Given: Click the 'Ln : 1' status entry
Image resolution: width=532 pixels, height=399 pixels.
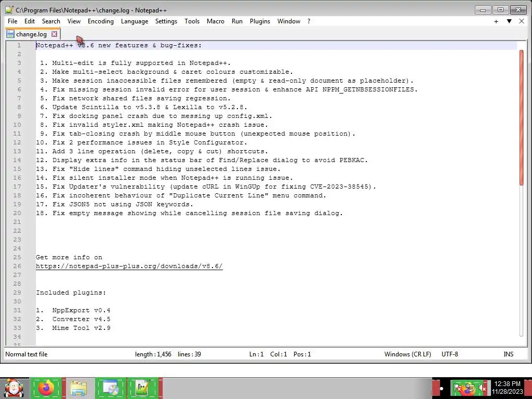Looking at the screenshot, I should (x=257, y=354).
